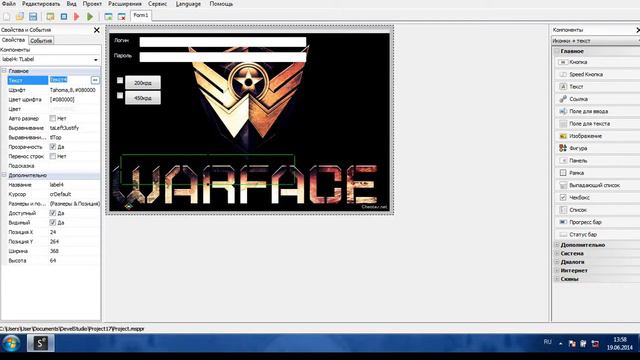This screenshot has width=640, height=360.
Task: Click the add new form toolbar icon
Action: 108,17
